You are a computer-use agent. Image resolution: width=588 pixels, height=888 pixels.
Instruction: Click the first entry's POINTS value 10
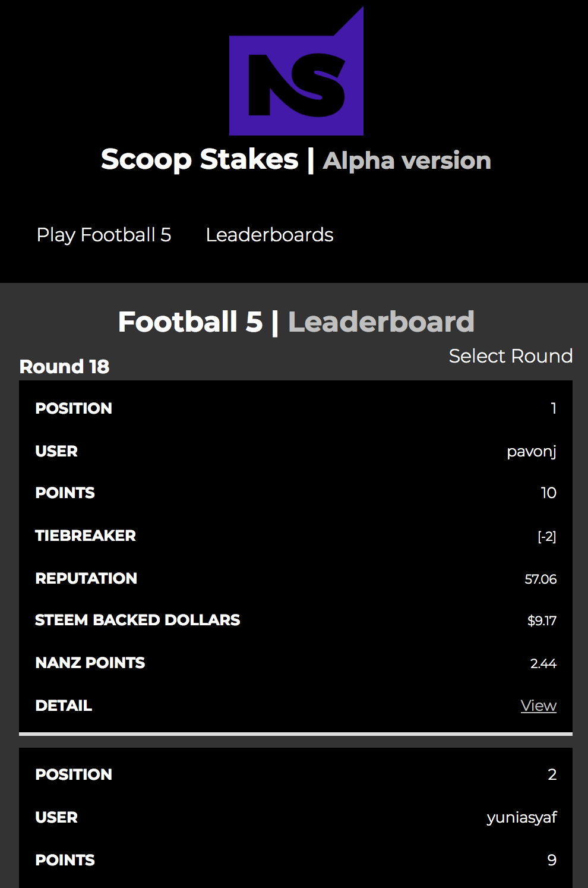point(549,493)
